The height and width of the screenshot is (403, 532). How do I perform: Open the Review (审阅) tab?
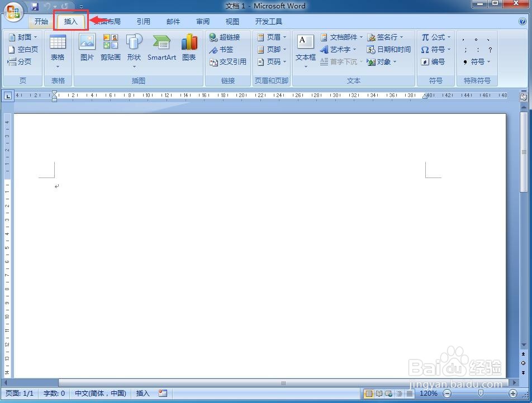click(x=203, y=21)
